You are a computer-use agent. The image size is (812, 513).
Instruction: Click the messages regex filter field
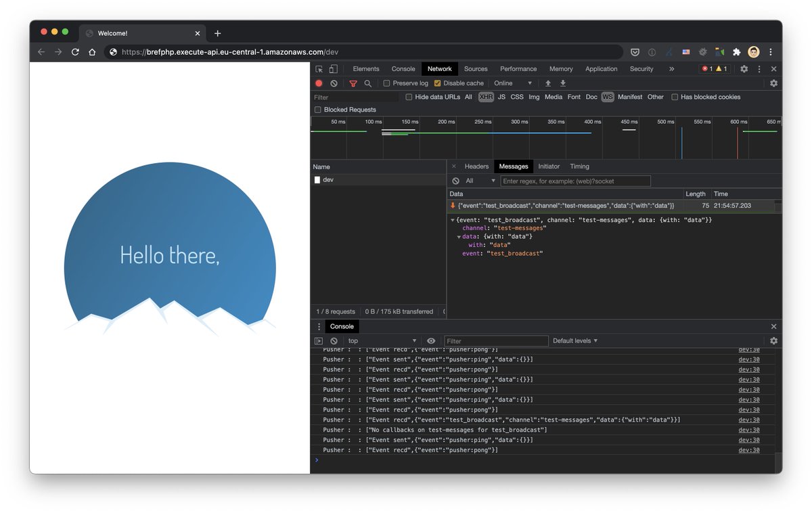click(x=575, y=181)
